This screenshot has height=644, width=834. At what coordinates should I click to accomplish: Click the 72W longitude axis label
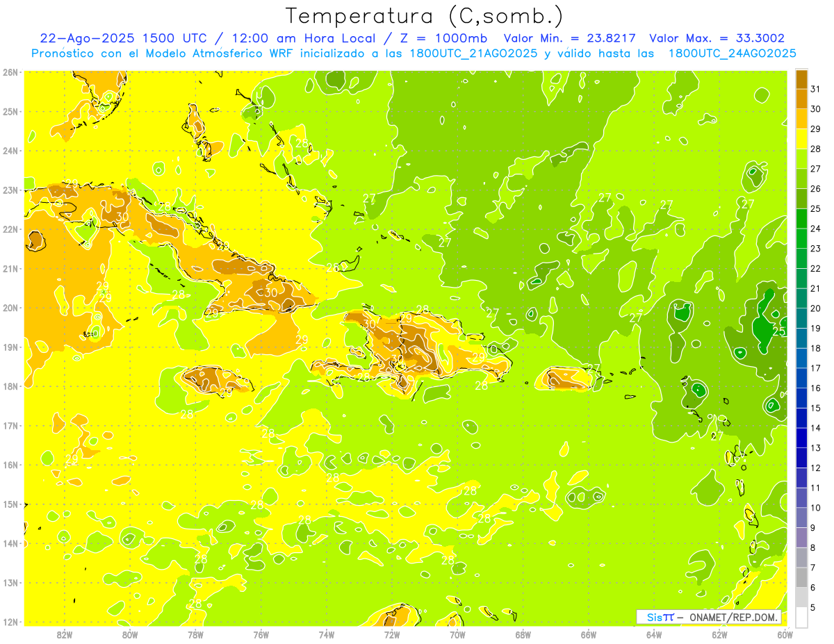click(392, 634)
